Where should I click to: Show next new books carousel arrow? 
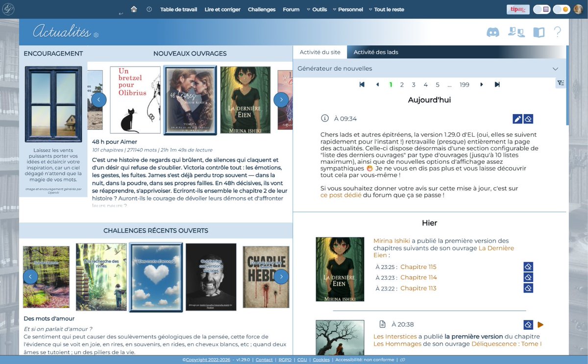281,100
